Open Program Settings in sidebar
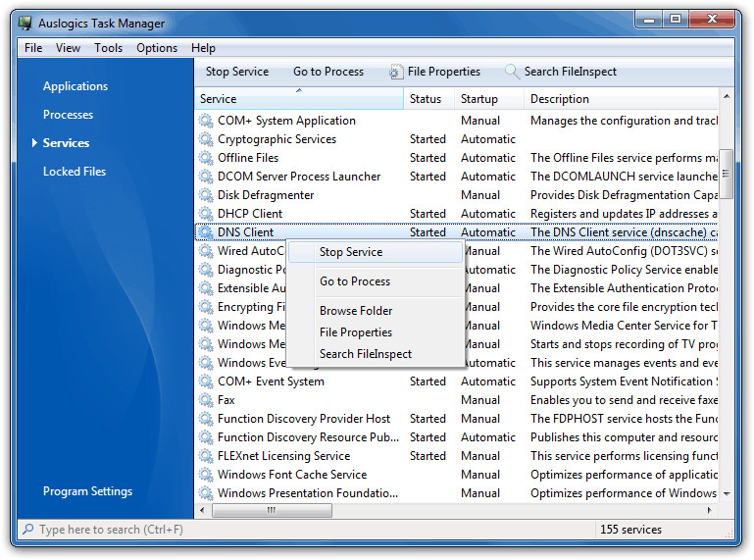The image size is (754, 560). click(87, 491)
